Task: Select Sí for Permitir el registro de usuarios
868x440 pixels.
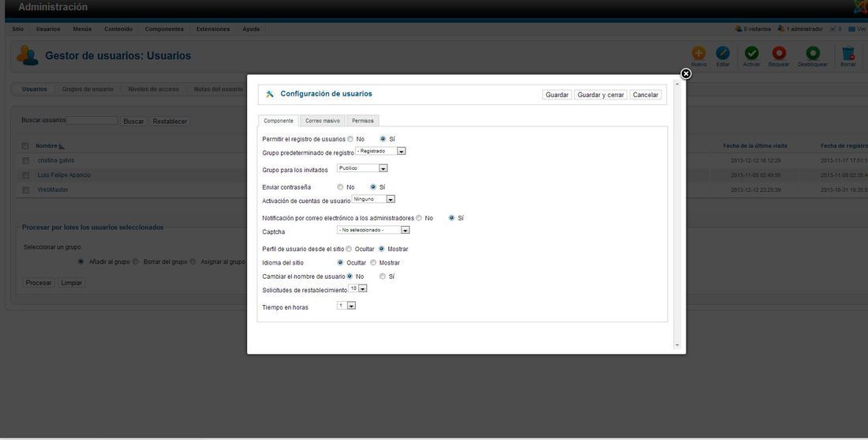Action: coord(383,139)
